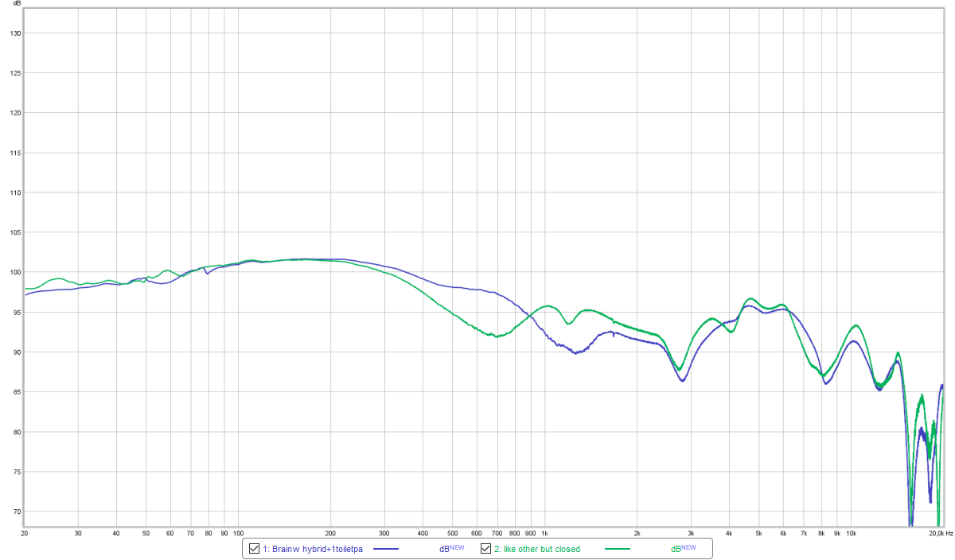Uncheck the '1: Brainw hybrid+1toiletpa' trace checkbox
Viewport: 955px width, 560px height.
click(x=254, y=549)
